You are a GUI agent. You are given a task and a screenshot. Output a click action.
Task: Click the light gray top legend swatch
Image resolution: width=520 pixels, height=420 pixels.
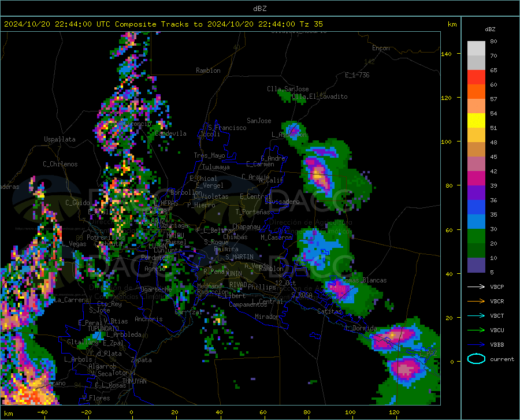476,47
